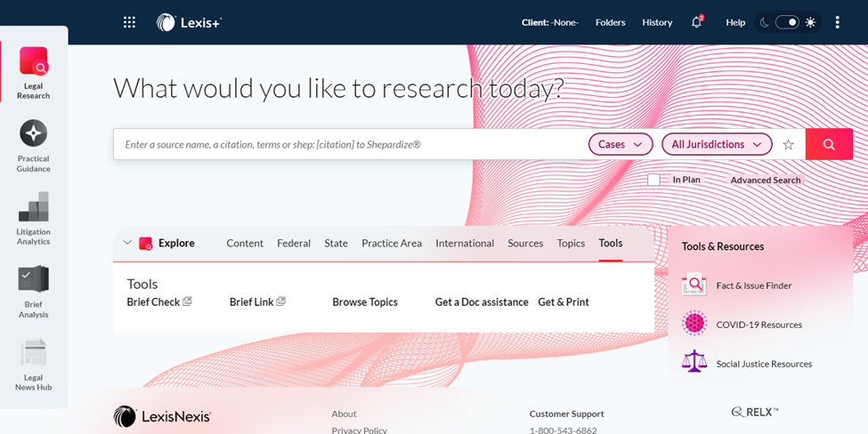This screenshot has width=868, height=434.
Task: Click the Explore pod red icon
Action: 145,244
